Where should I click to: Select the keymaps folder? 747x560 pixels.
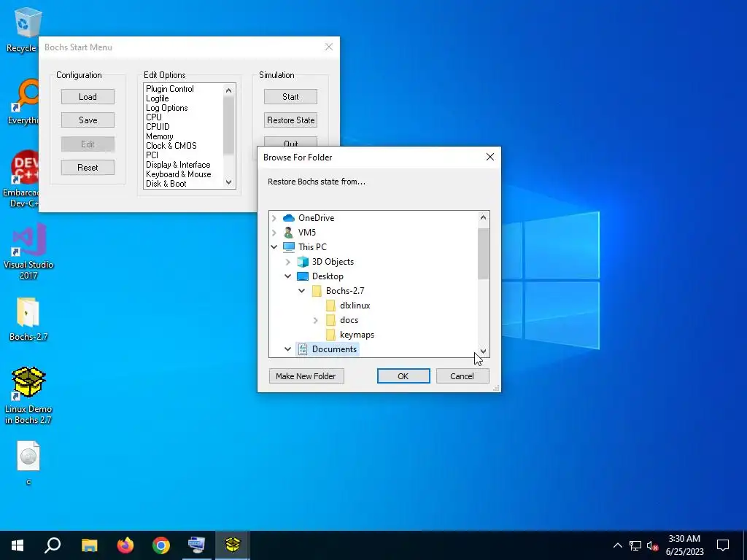tap(357, 335)
